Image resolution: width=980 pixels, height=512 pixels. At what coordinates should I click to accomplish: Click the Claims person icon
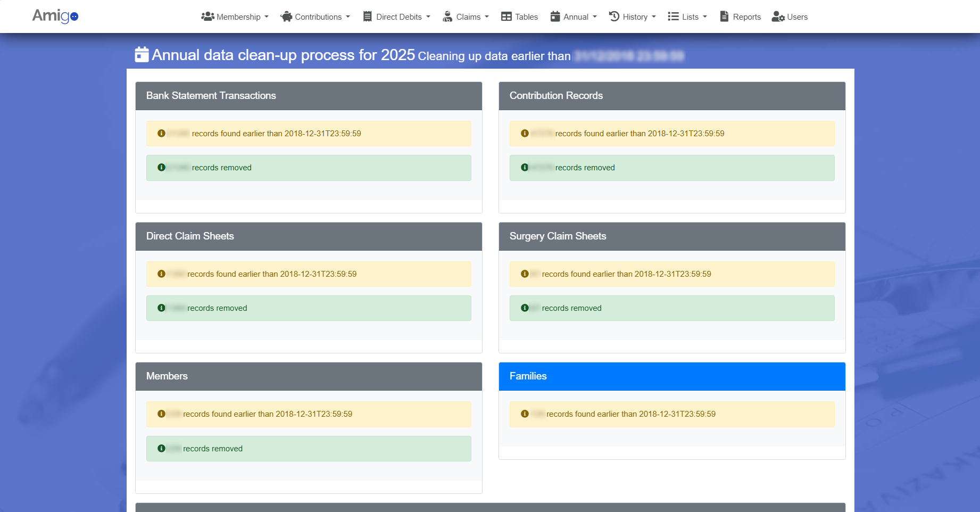447,16
